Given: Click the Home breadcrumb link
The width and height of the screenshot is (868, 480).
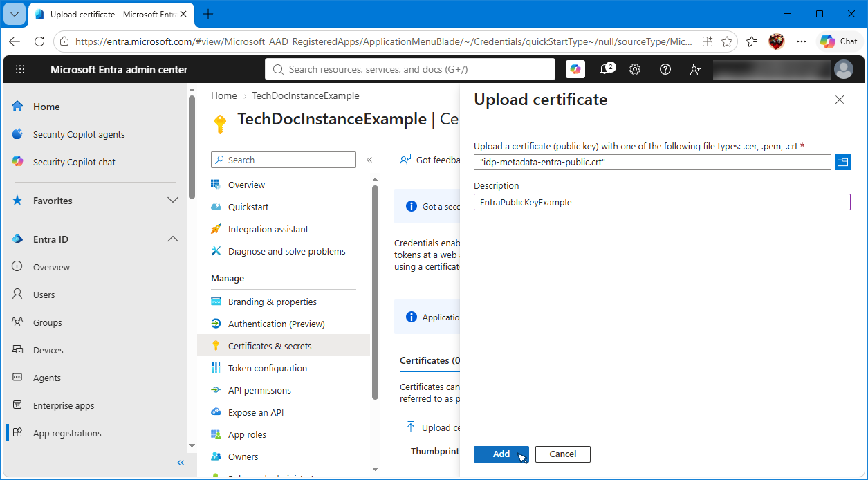Looking at the screenshot, I should (x=224, y=95).
